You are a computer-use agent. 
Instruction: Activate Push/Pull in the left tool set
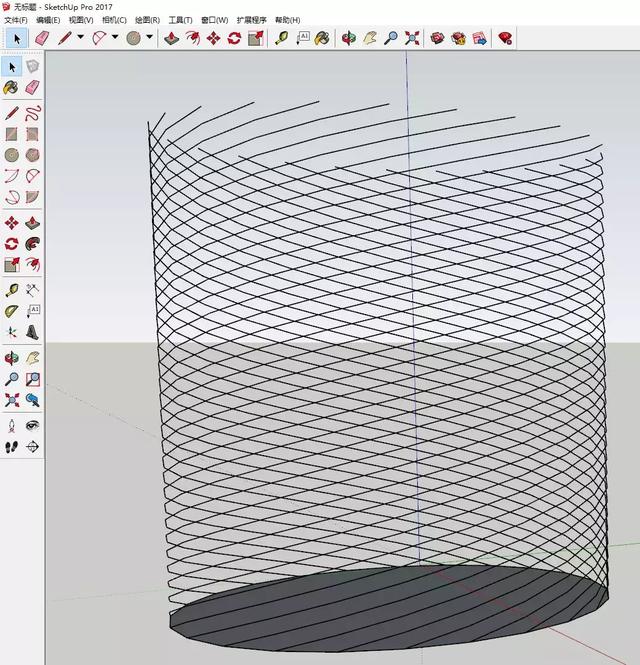coord(32,223)
